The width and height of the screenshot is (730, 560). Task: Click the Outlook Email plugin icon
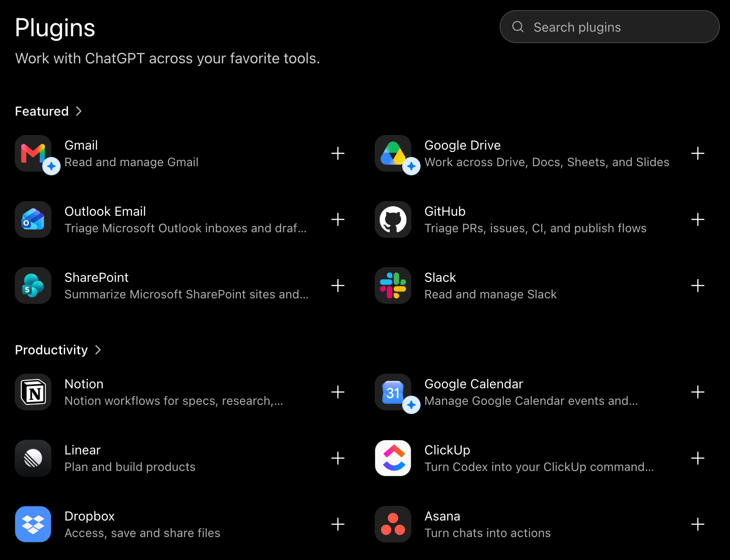33,219
